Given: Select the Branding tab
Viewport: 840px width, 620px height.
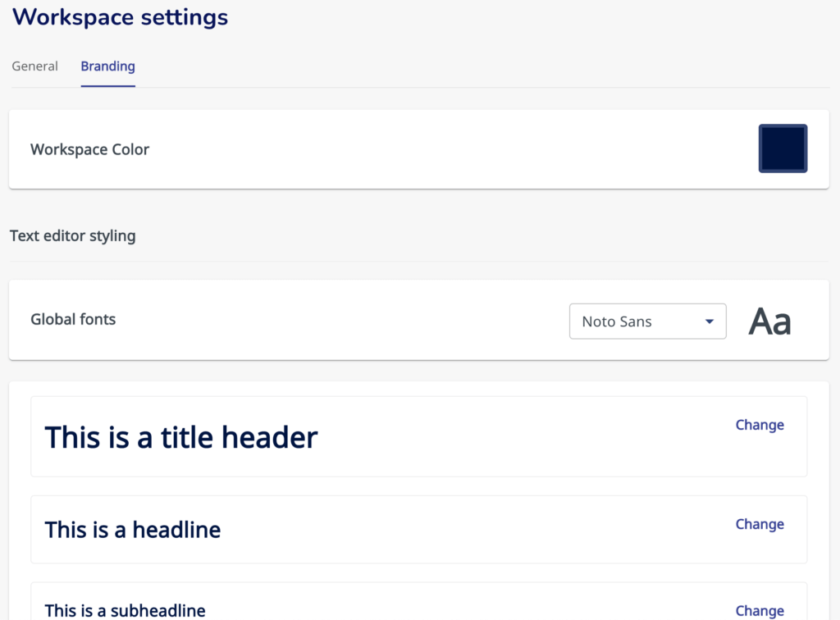Looking at the screenshot, I should pyautogui.click(x=107, y=66).
